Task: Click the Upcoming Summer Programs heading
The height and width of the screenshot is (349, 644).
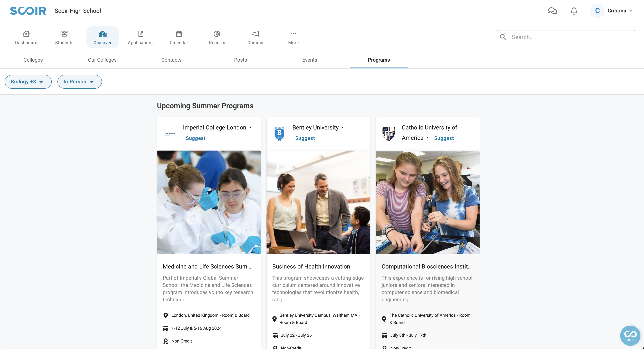Action: 205,106
